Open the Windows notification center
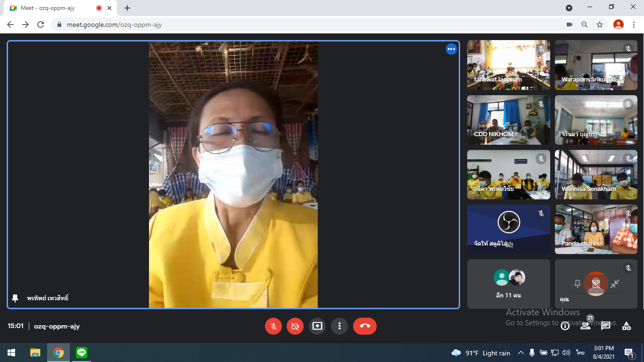This screenshot has height=362, width=644. (629, 353)
